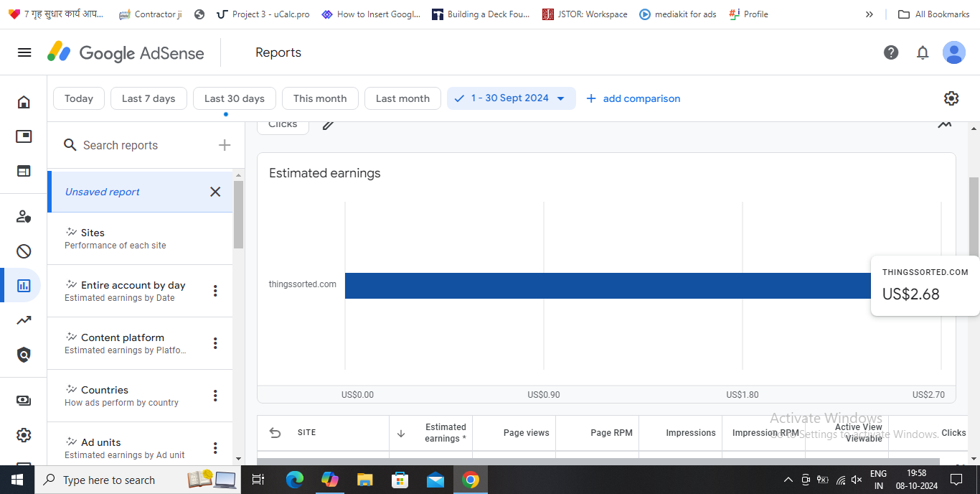Click the Google AdSense logo

pyautogui.click(x=126, y=52)
